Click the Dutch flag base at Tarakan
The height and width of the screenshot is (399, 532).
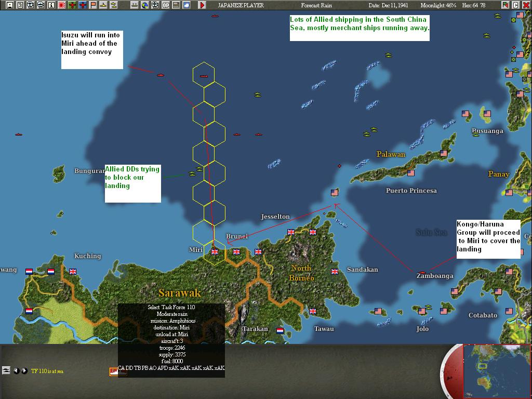coord(280,331)
